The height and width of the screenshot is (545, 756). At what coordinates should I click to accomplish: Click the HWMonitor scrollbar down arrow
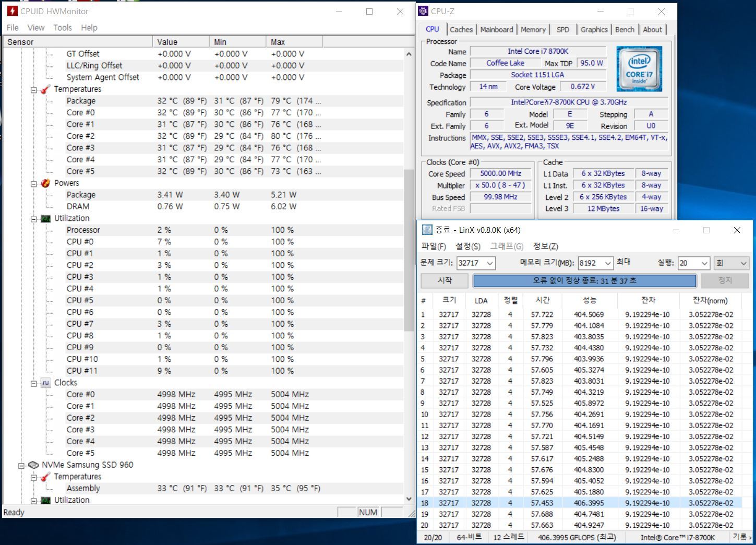pos(409,499)
